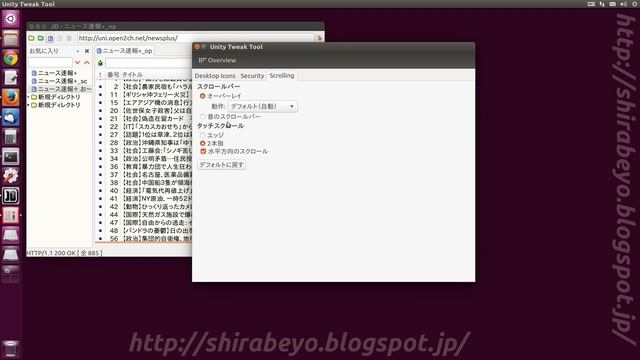Open the Terminal launcher icon
Screen dimensions: 640x360
[x=11, y=157]
